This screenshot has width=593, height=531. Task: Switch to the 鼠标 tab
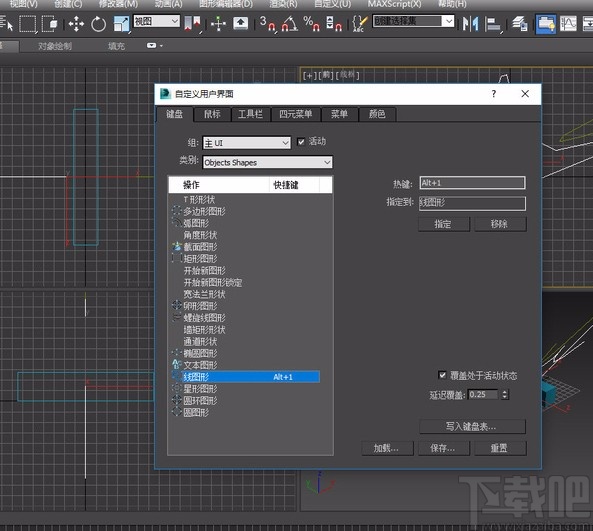[x=212, y=114]
